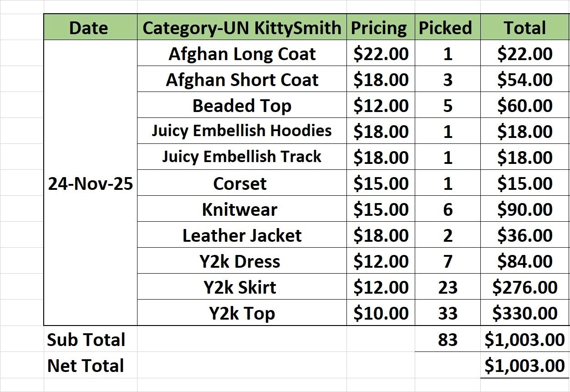Click the Juicy Embellish Hoodies cell
This screenshot has height=392, width=570.
(x=242, y=131)
